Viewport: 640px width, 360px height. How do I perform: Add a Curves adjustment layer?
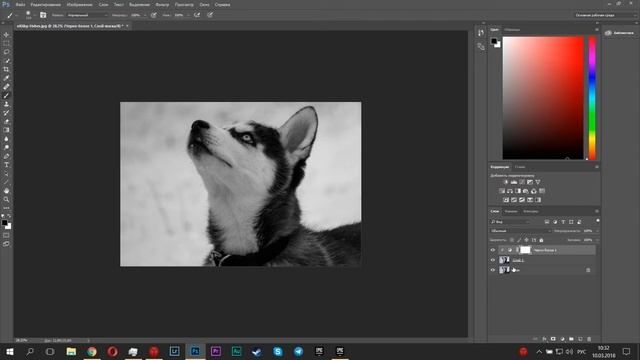pos(522,182)
